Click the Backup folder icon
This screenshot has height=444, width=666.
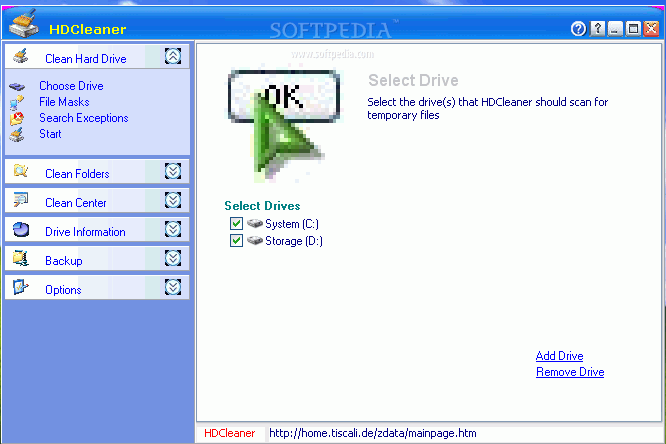(20, 258)
